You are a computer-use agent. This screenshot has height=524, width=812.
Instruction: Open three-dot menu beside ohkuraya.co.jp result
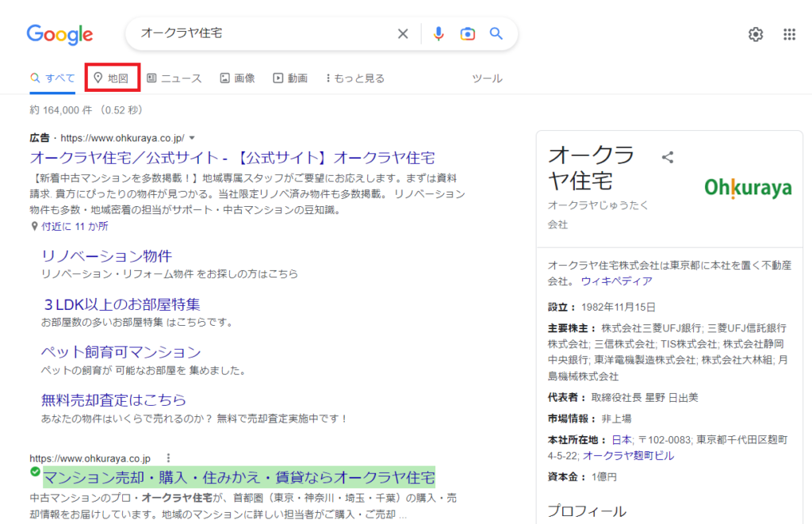(168, 458)
